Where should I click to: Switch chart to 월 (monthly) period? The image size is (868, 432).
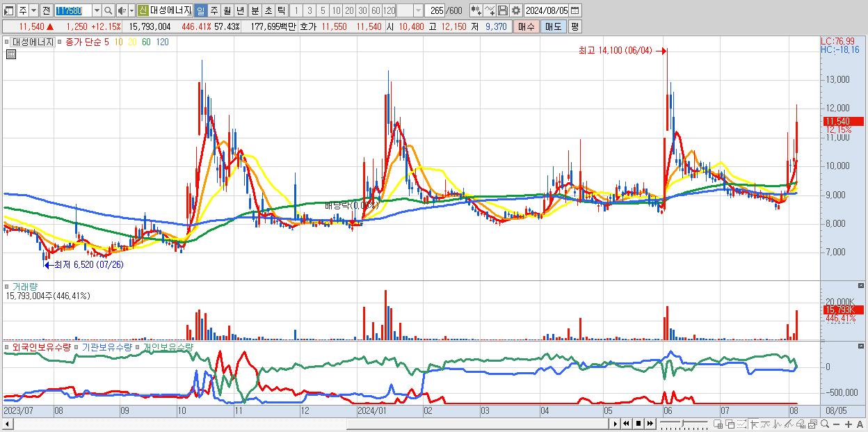(x=227, y=10)
